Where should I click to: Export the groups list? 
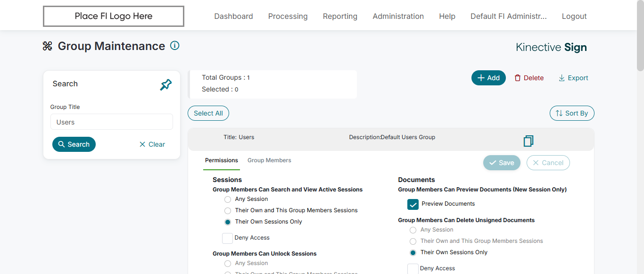tap(573, 78)
